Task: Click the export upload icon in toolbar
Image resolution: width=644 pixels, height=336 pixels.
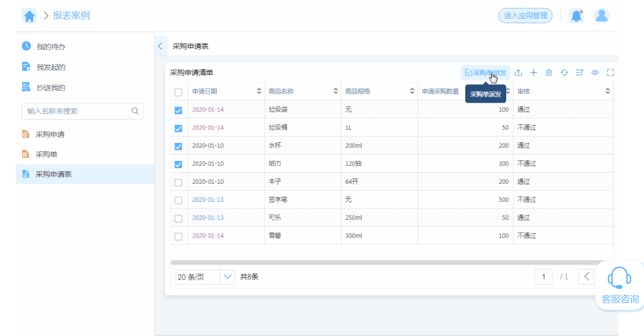Action: 518,72
